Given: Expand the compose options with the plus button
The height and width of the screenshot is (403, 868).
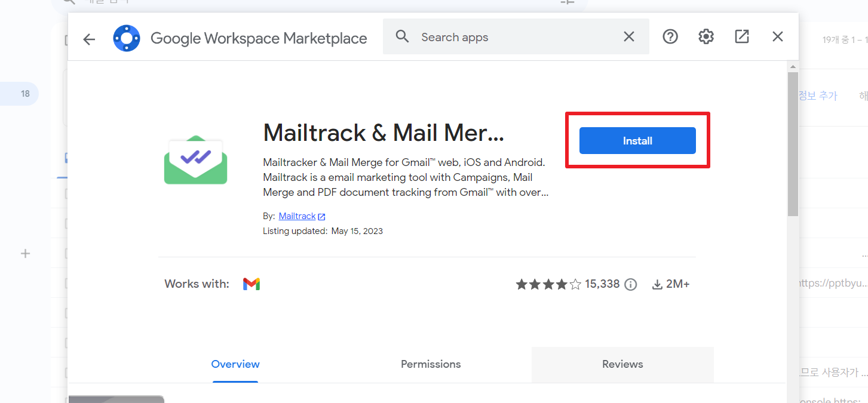Looking at the screenshot, I should coord(25,253).
